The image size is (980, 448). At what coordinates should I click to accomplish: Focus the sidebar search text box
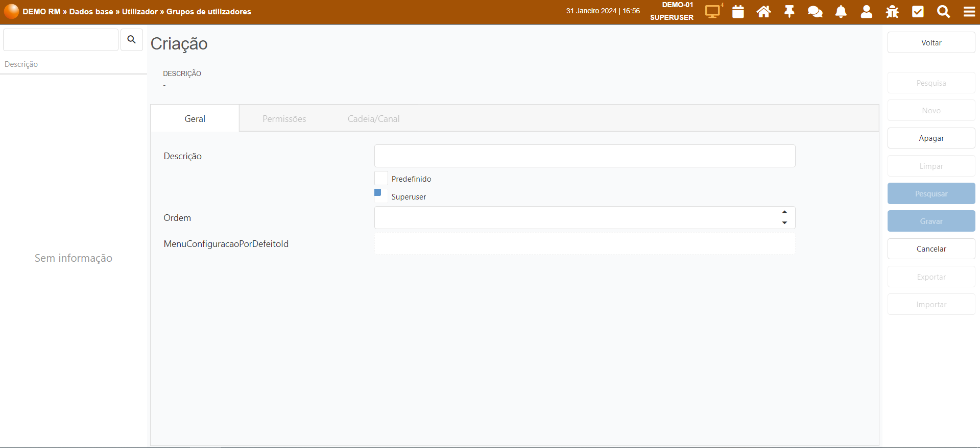click(x=61, y=39)
